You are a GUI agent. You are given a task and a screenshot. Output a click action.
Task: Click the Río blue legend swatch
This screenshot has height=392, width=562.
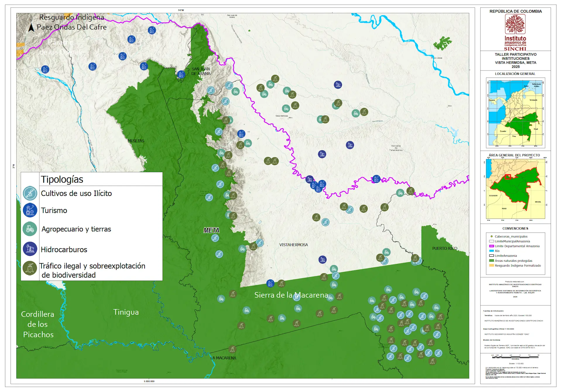pyautogui.click(x=491, y=251)
